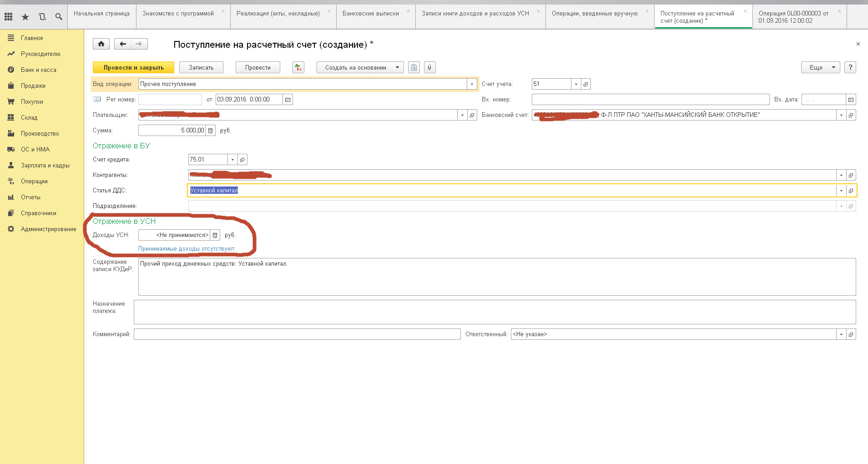
Task: Click the Home icon button
Action: [x=101, y=44]
